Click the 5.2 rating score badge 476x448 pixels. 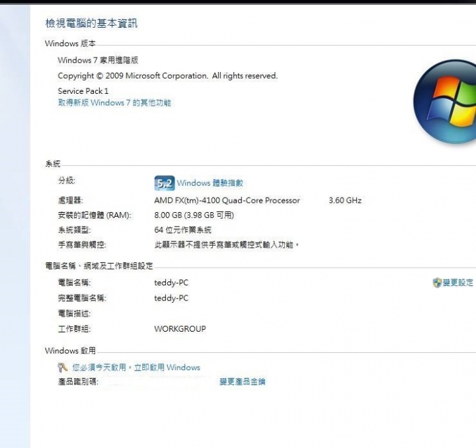pyautogui.click(x=164, y=183)
